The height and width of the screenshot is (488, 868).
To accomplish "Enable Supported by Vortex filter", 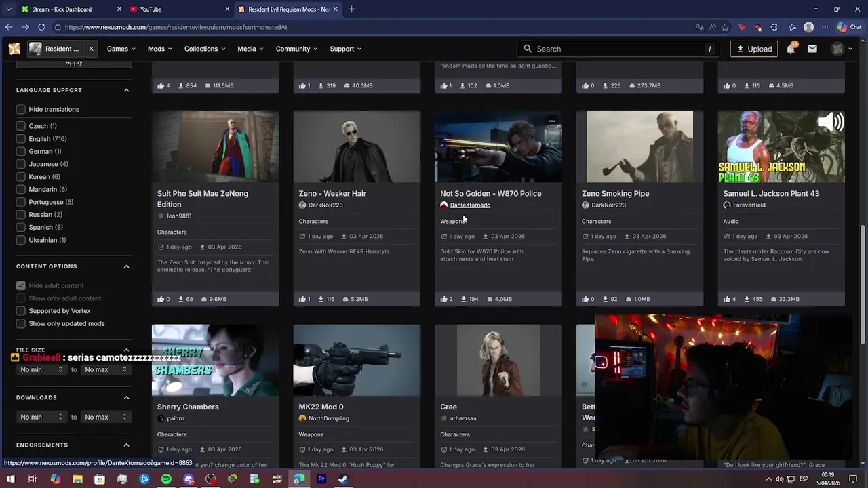I will pyautogui.click(x=21, y=311).
